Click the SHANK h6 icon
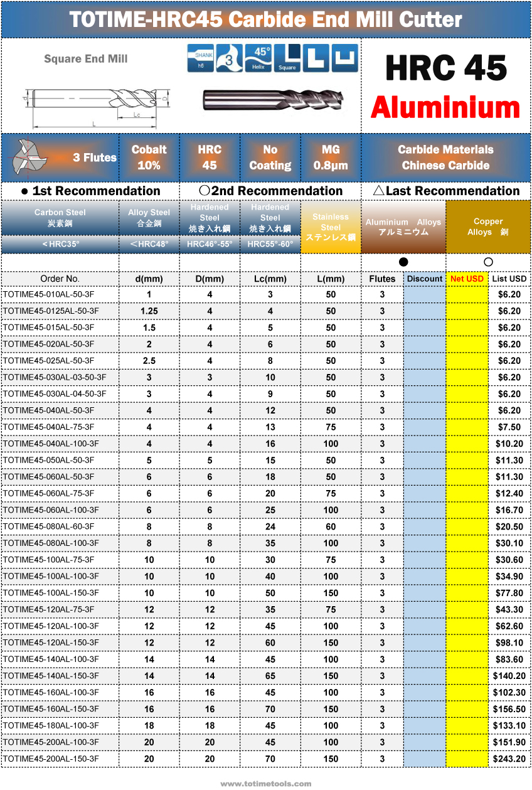Screen dimensions: 532x790 (201, 58)
